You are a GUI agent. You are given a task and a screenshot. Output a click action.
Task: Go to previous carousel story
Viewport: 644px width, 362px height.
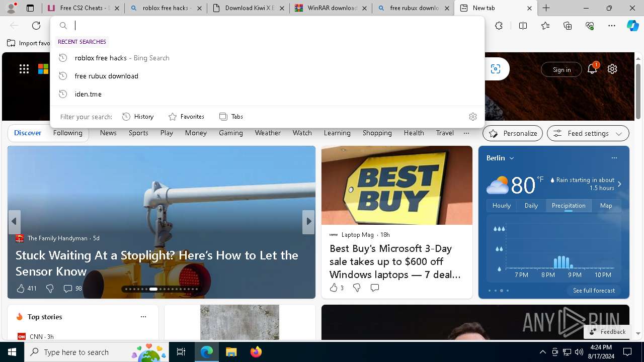[x=14, y=221]
